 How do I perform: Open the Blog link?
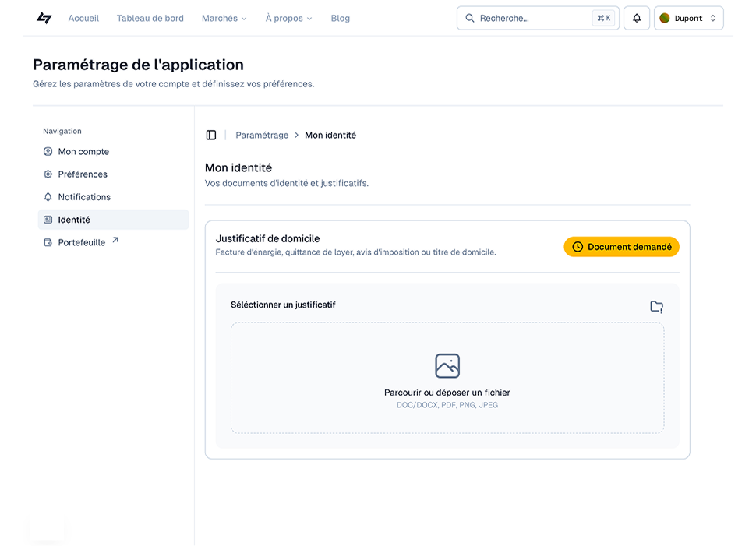341,18
